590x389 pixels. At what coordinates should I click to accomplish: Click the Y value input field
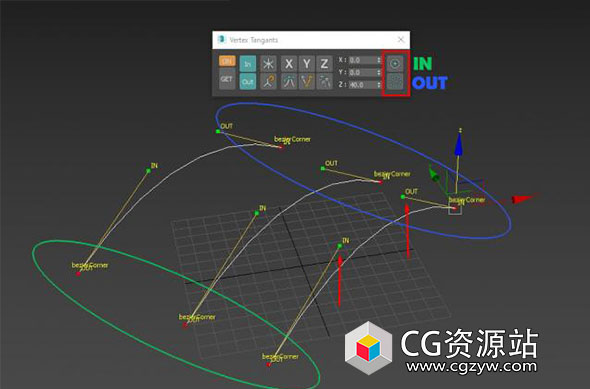point(363,72)
